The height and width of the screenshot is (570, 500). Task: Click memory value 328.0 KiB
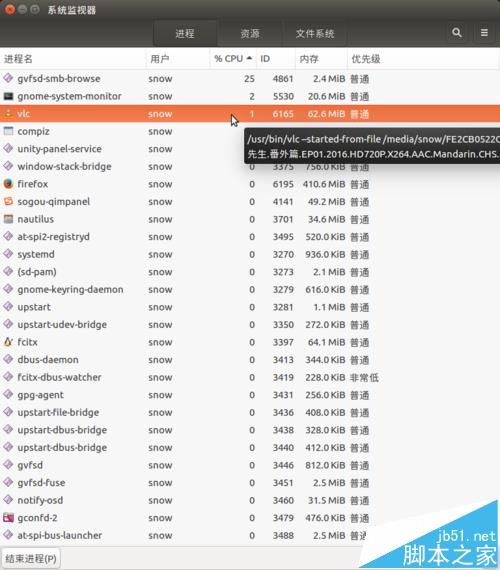(325, 430)
